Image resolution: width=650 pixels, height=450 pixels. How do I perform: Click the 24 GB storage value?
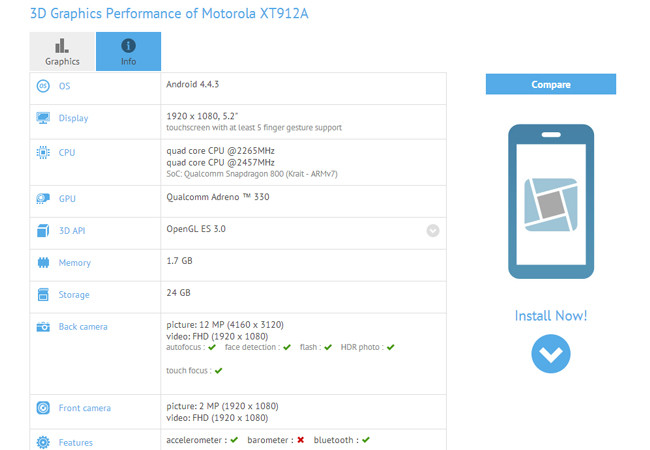click(x=178, y=293)
